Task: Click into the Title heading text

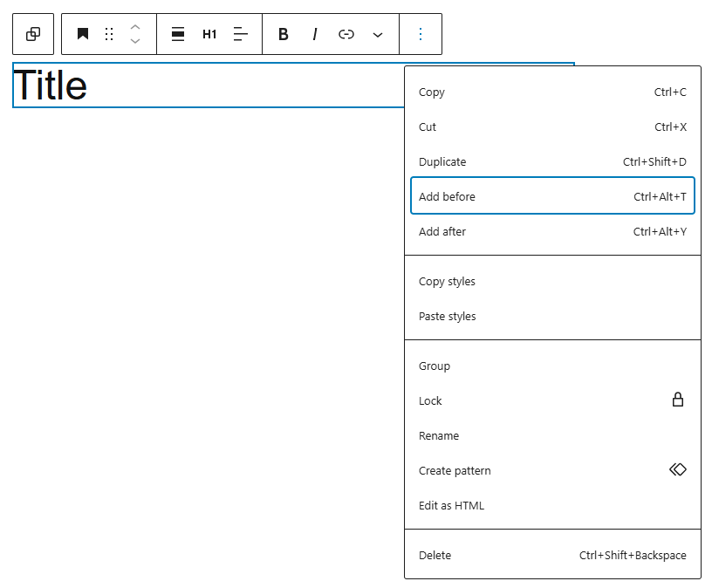Action: pyautogui.click(x=51, y=85)
